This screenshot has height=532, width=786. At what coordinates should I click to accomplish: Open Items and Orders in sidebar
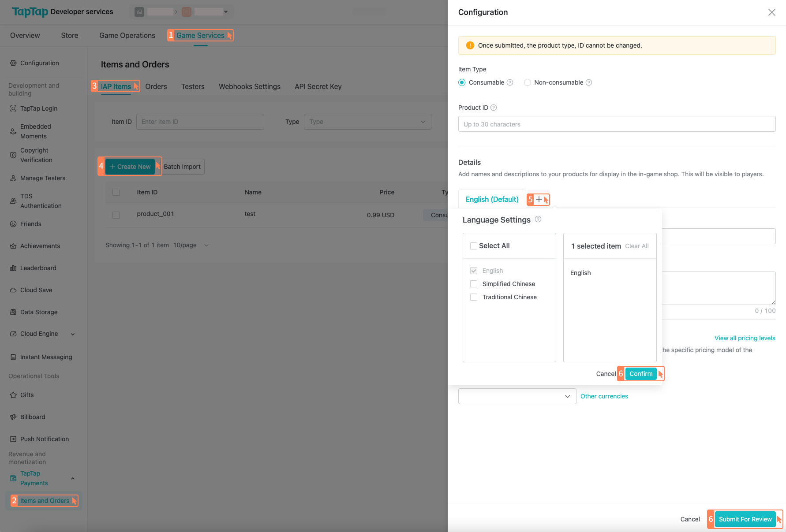coord(45,501)
